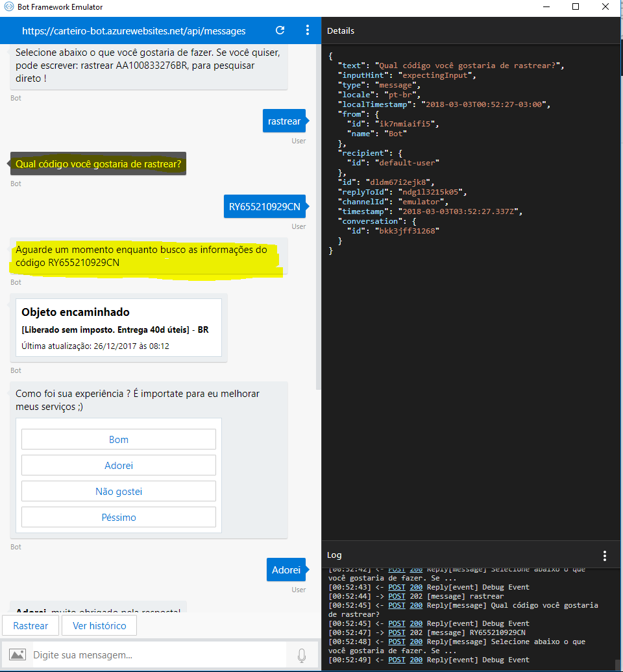This screenshot has width=623, height=672.
Task: Focus the Digite sua mensagem input field
Action: (158, 655)
